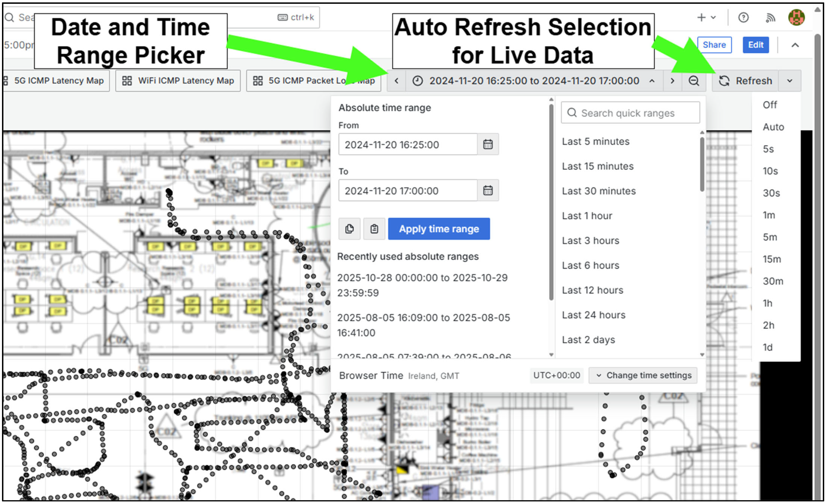
Task: Shift time range backward with left arrow
Action: point(396,81)
